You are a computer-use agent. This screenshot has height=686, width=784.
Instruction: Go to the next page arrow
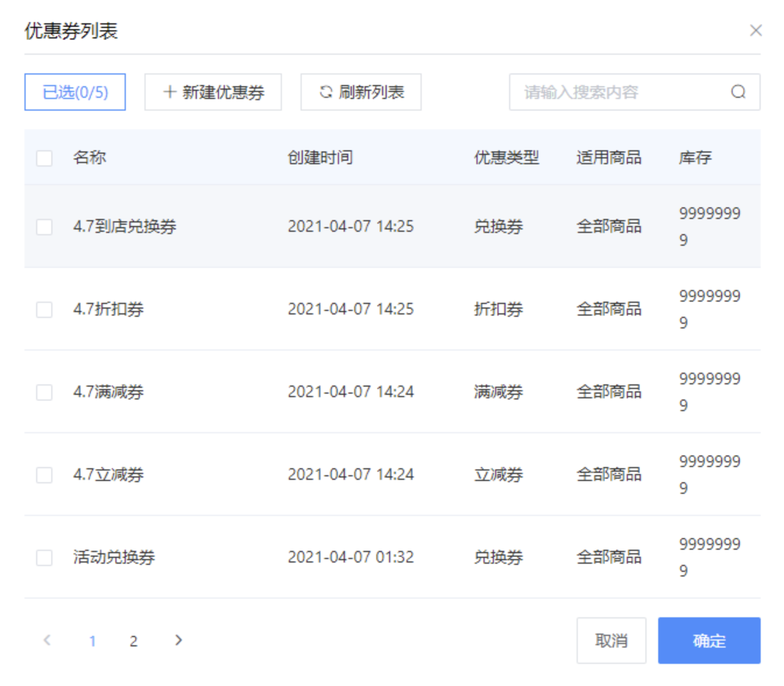(178, 640)
